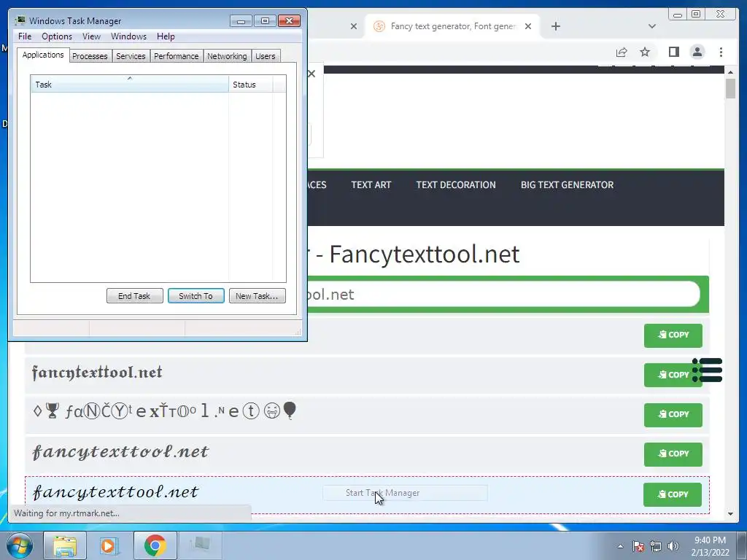Click the Chrome taskbar icon
747x560 pixels.
point(155,545)
